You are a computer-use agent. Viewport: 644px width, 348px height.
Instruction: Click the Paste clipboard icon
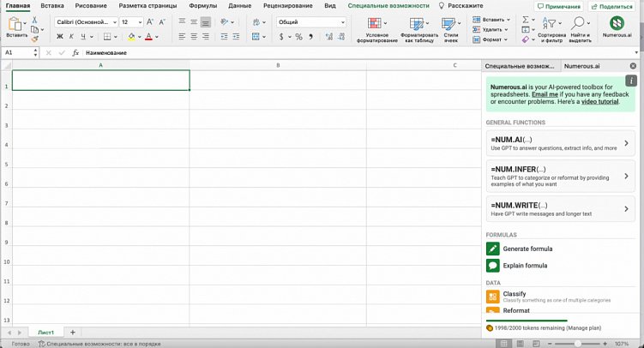(x=15, y=24)
